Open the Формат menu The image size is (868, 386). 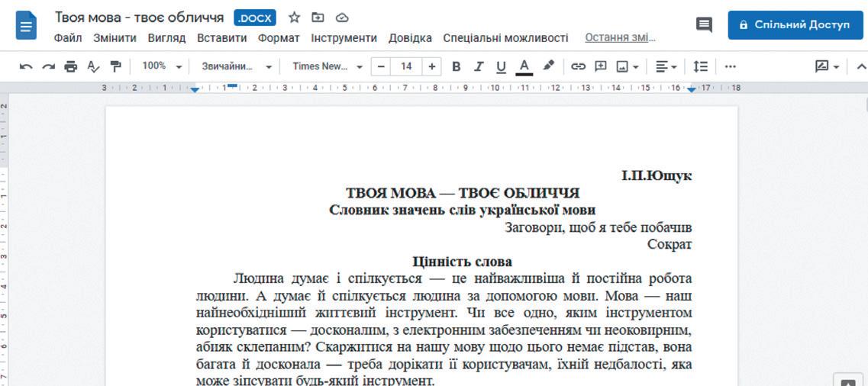(x=279, y=38)
